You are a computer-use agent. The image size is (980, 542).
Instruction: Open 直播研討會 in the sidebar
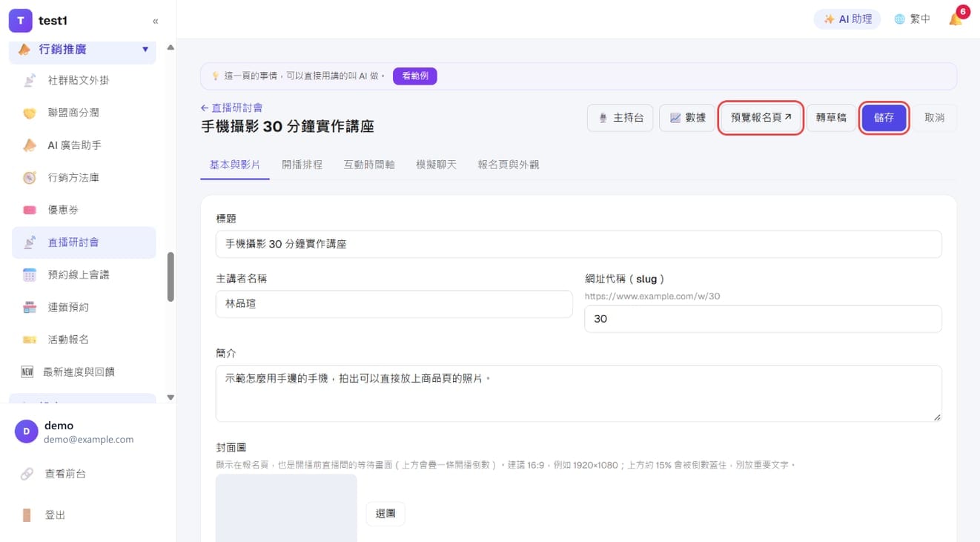click(84, 242)
